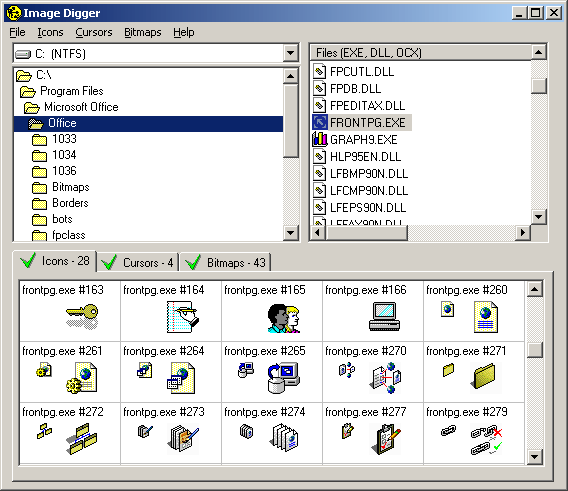
Task: Open the File menu
Action: [x=17, y=32]
